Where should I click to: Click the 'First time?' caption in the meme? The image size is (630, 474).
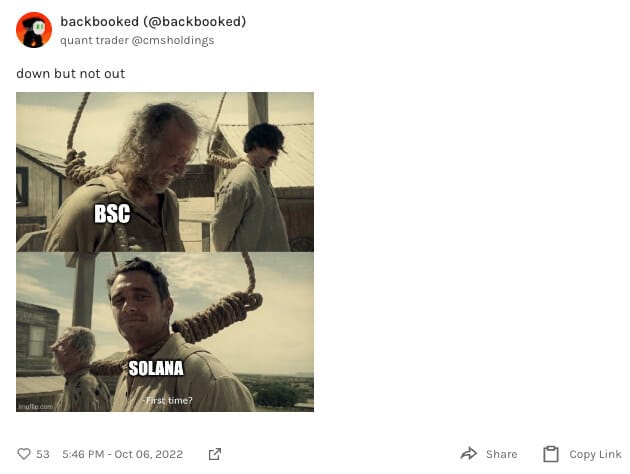point(169,400)
